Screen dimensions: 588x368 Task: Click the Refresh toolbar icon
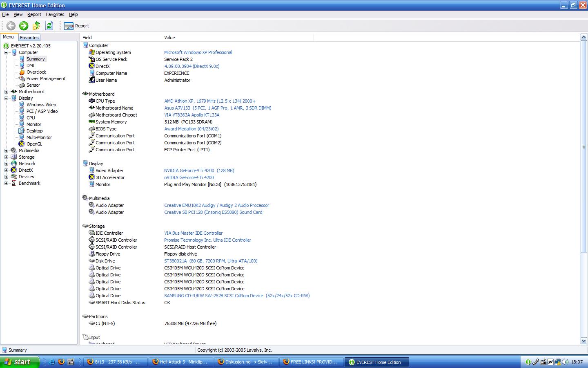pos(49,26)
